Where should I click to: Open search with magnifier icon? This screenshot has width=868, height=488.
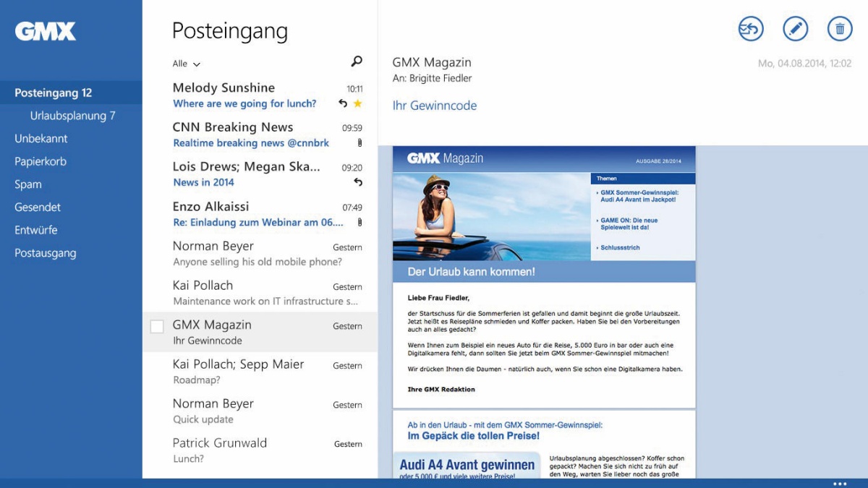coord(357,62)
